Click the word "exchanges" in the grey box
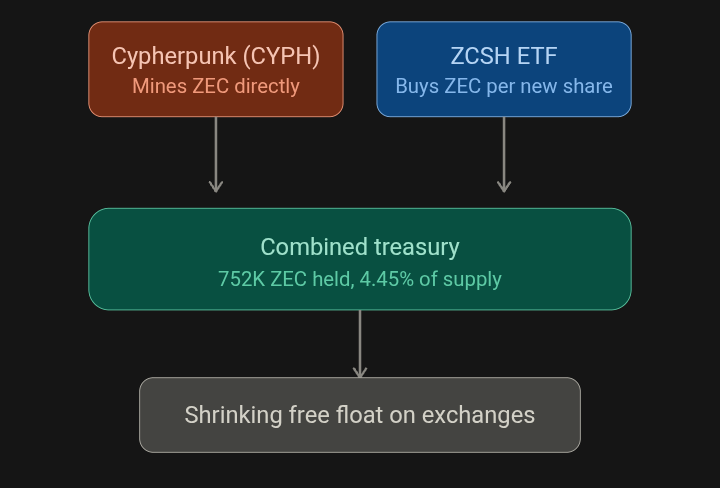720x488 pixels. (478, 415)
